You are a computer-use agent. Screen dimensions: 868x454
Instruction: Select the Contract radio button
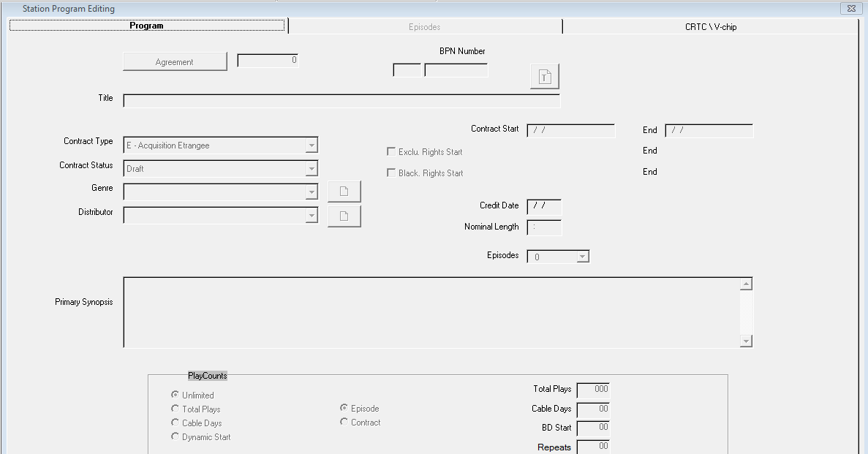344,423
